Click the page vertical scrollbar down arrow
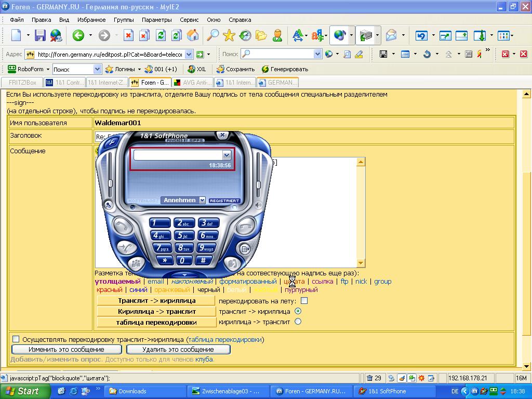Viewport: 532px width, 399px height. (x=526, y=366)
